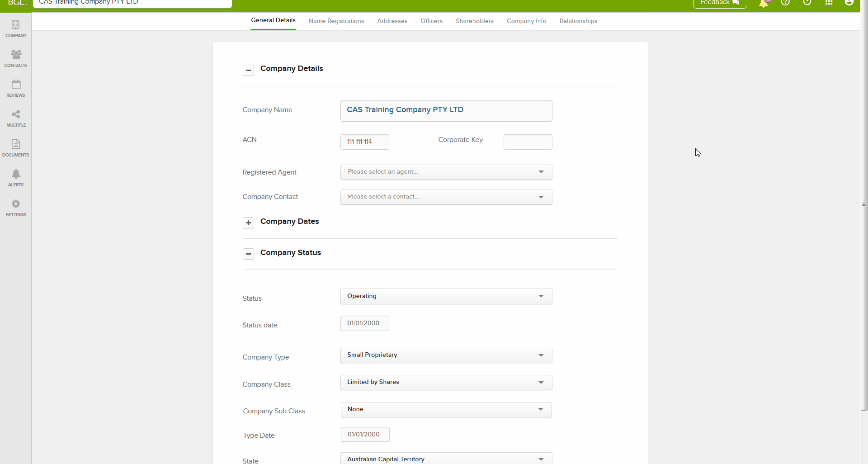Click the Company Status heading
Screen dimensions: 868x464
[291, 253]
